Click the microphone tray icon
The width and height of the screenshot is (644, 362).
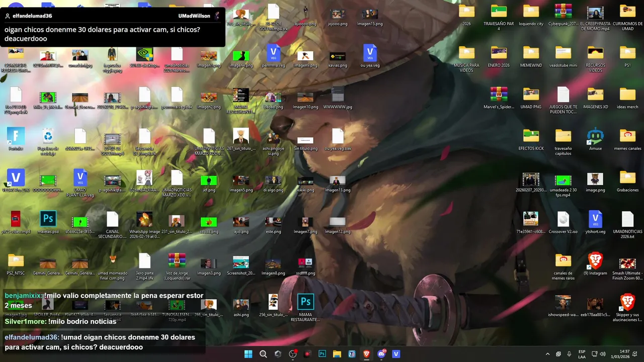tap(569, 354)
